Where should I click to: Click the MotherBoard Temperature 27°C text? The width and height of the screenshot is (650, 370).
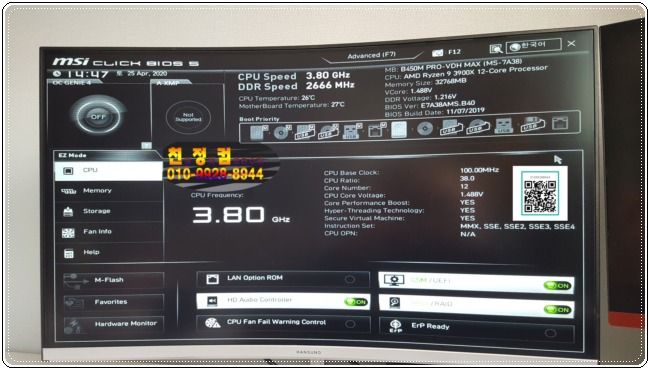[x=291, y=106]
